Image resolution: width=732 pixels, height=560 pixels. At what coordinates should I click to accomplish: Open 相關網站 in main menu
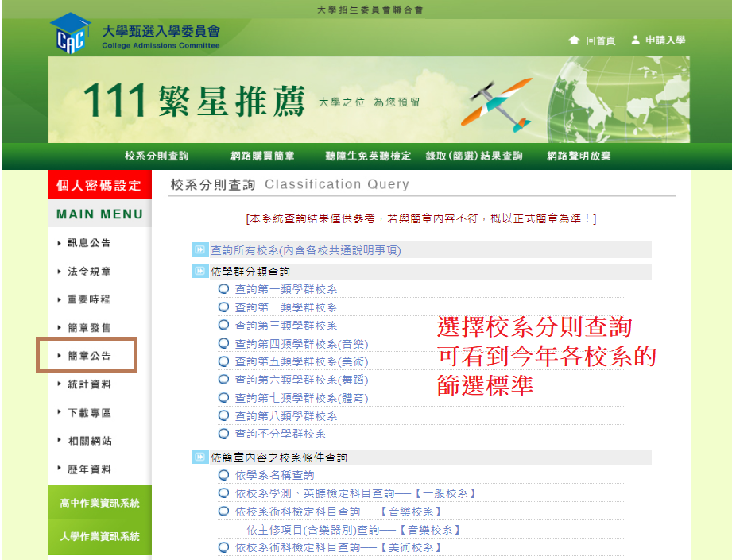click(x=90, y=441)
